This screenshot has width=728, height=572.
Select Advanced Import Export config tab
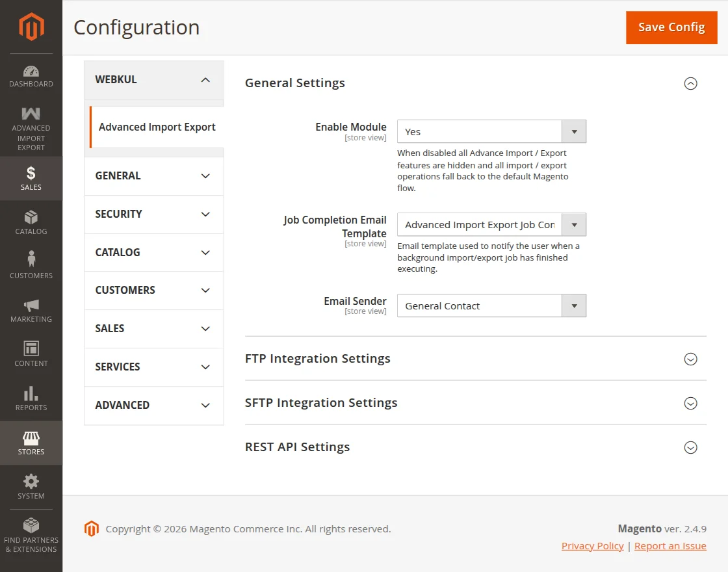pos(157,127)
